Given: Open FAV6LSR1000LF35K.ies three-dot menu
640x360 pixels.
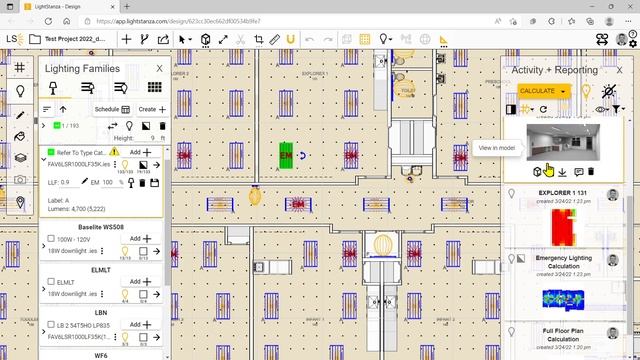Looking at the screenshot, I should [115, 164].
